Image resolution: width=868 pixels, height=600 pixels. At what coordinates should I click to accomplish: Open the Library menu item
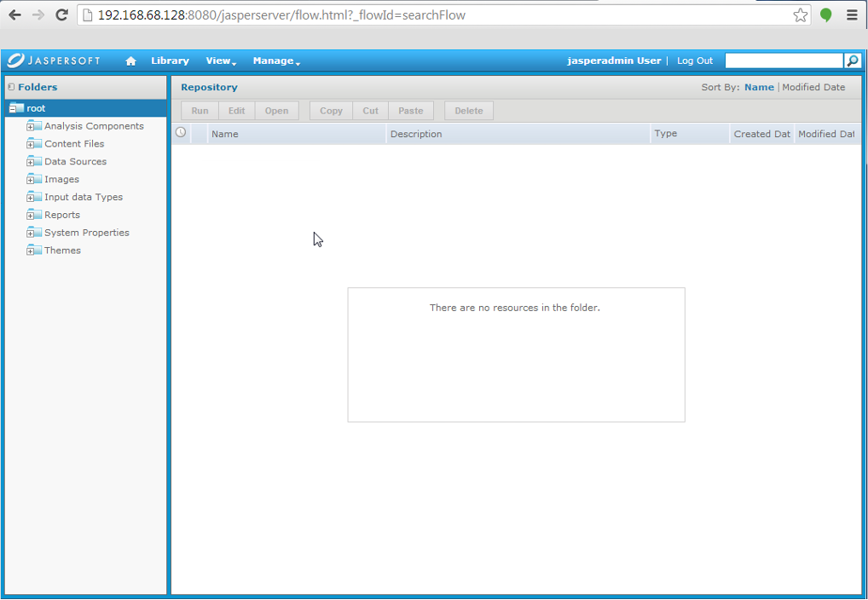pyautogui.click(x=170, y=61)
